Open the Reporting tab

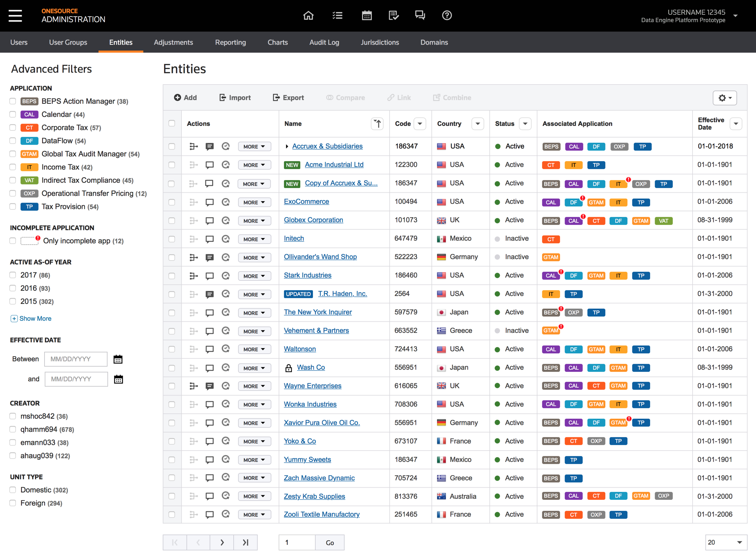(230, 42)
